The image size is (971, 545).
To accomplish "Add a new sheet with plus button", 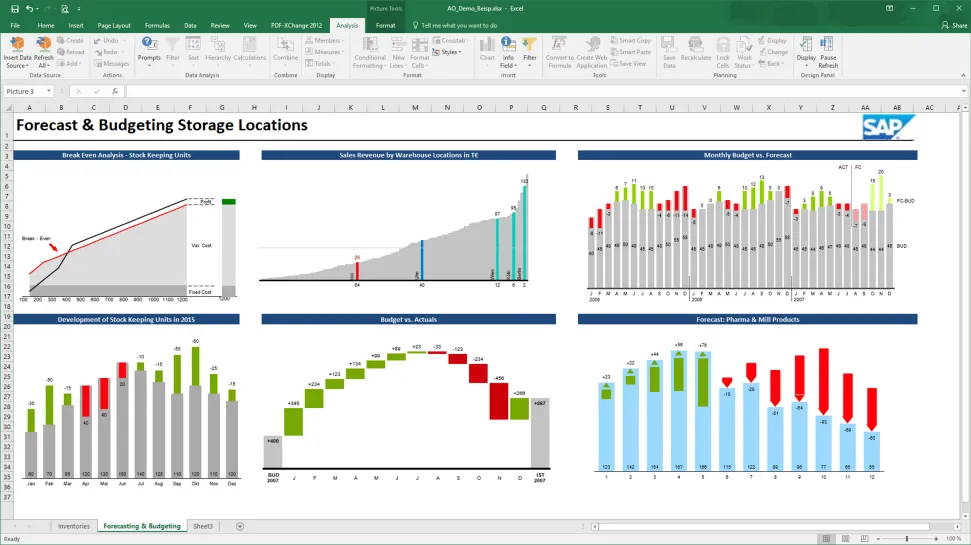I will click(240, 526).
